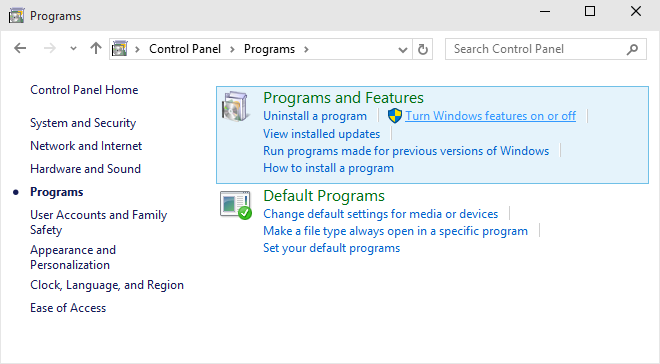Open Ease of Access category

coord(68,308)
